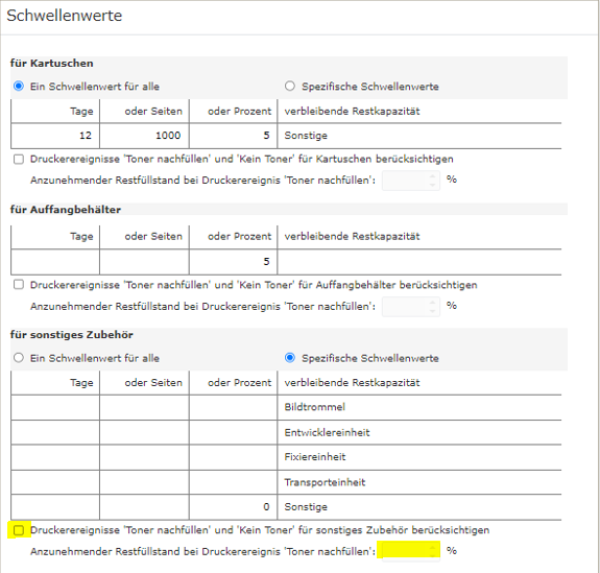Viewport: 600px width, 573px height.
Task: Click Seiten cell for Bildtrommel
Action: [144, 407]
